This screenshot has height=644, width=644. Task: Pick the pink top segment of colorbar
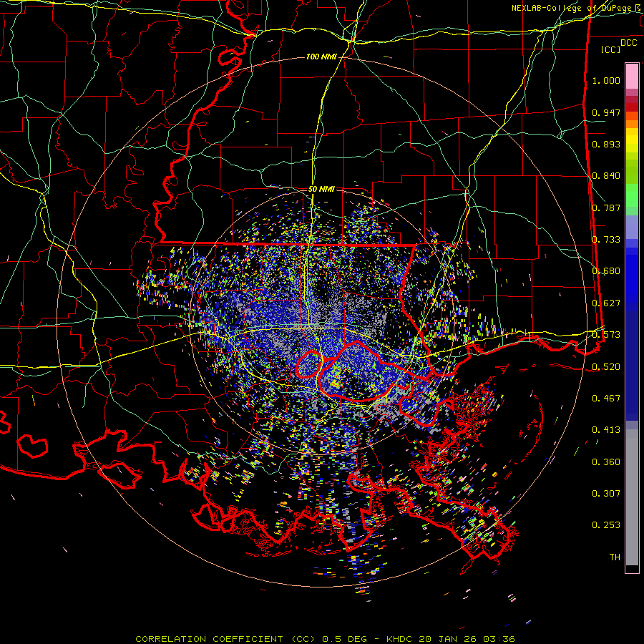click(632, 77)
